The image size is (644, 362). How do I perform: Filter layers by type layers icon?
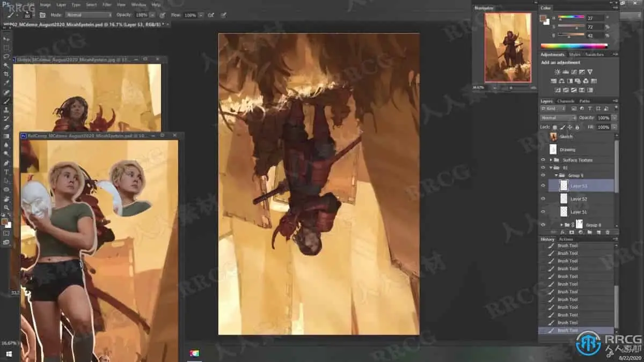coord(590,109)
